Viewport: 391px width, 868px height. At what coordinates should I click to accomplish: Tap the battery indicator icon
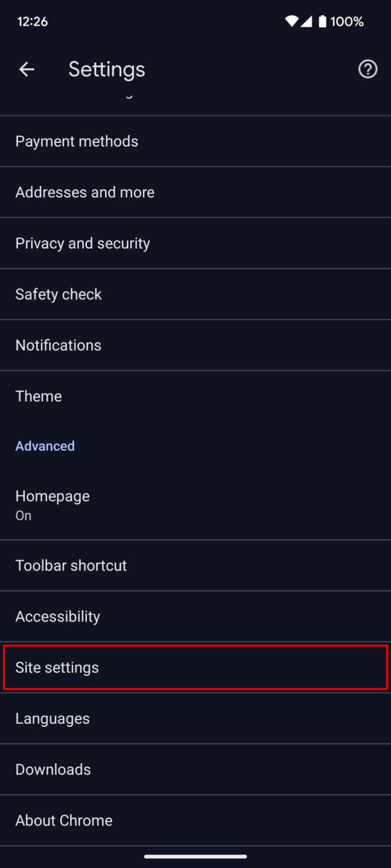(x=323, y=21)
